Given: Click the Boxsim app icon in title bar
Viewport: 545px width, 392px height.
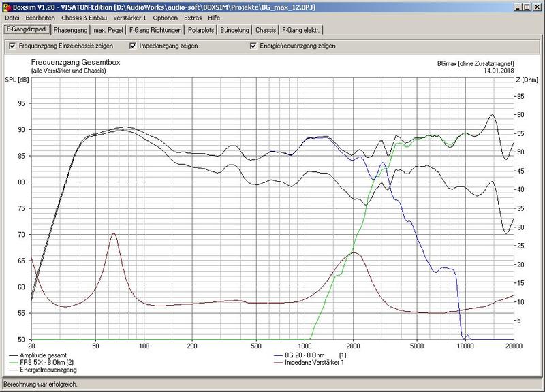Looking at the screenshot, I should click(x=7, y=7).
